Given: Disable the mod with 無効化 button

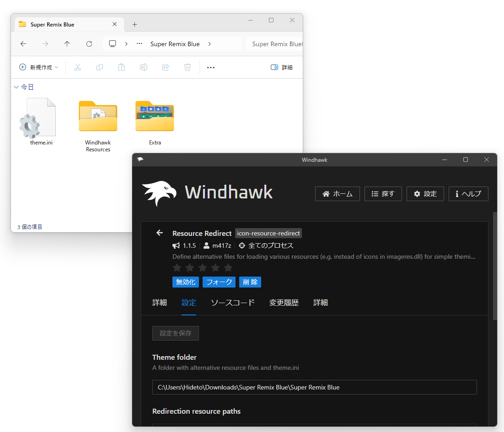Looking at the screenshot, I should pos(186,282).
